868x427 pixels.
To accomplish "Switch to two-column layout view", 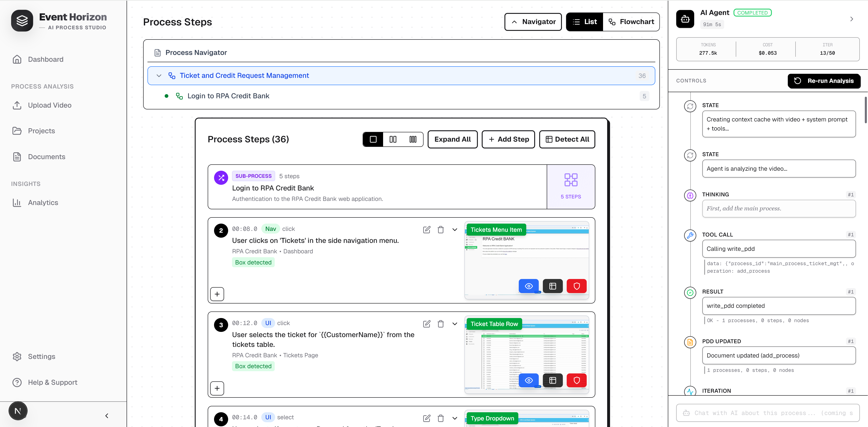I will click(393, 139).
